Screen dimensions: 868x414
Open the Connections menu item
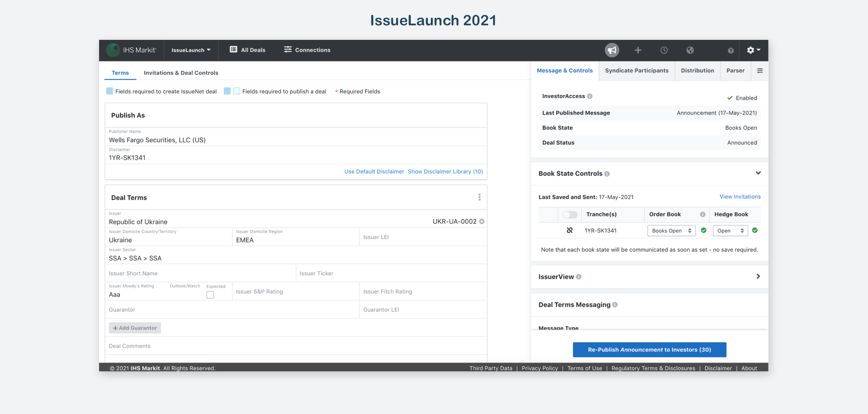click(307, 50)
